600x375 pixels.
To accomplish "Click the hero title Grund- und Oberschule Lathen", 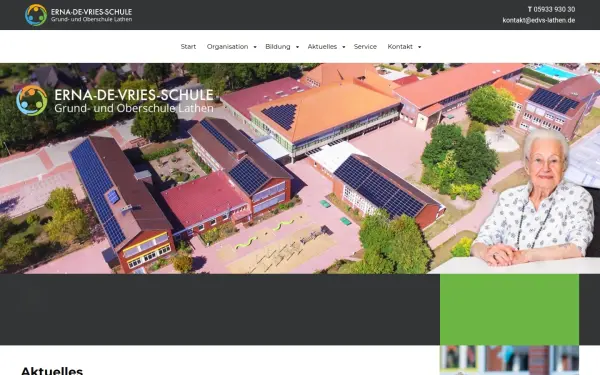I will [x=134, y=108].
